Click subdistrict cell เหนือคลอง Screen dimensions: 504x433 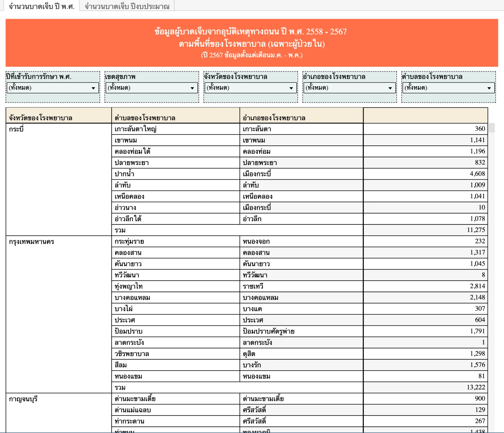(x=176, y=196)
